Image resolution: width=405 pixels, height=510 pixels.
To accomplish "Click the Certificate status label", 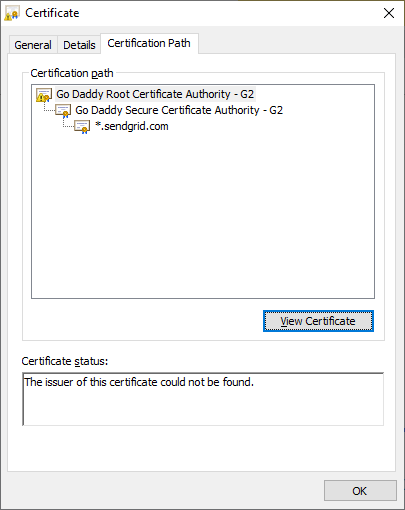I will point(65,361).
